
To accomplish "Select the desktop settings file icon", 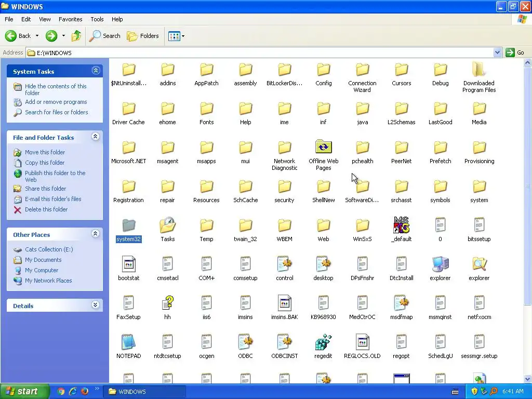I will click(323, 264).
